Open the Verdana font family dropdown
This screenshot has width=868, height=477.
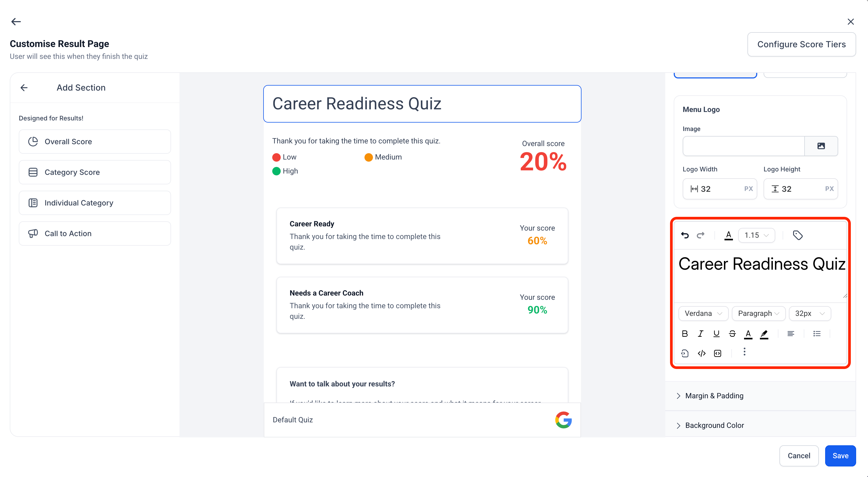pyautogui.click(x=703, y=314)
